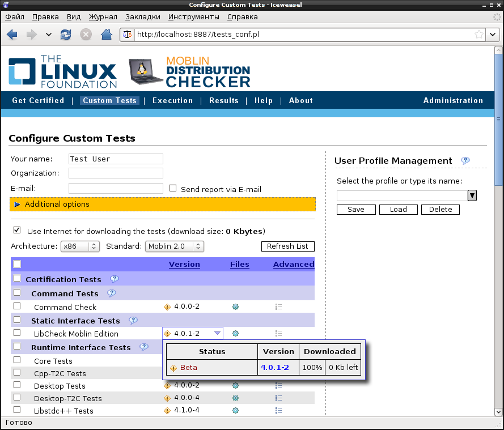Open the Правка menu

45,16
